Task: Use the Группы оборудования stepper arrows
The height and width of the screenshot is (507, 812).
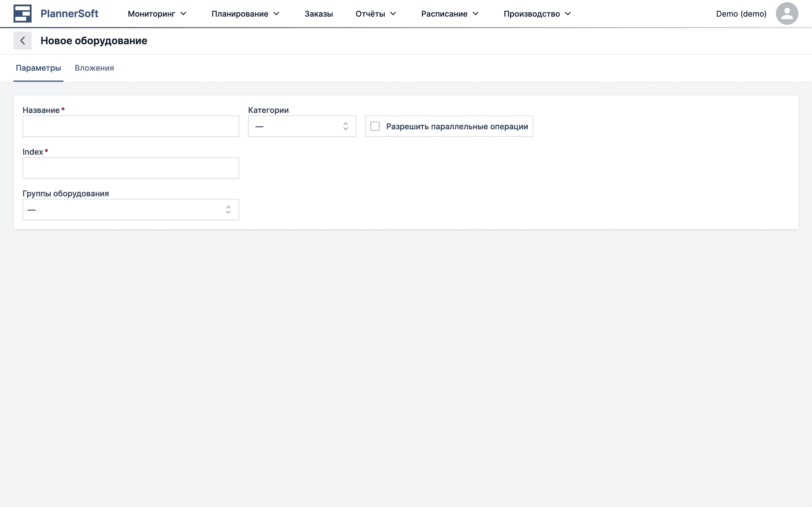Action: pos(228,210)
